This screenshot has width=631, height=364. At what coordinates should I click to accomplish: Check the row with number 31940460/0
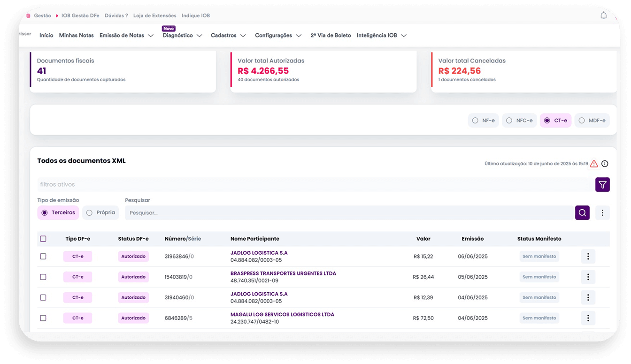pyautogui.click(x=43, y=298)
